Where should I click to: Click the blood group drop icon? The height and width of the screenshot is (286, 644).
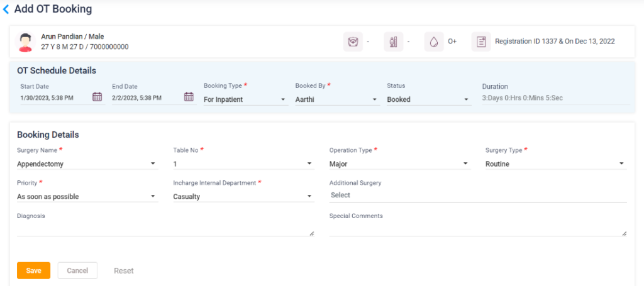coord(433,42)
